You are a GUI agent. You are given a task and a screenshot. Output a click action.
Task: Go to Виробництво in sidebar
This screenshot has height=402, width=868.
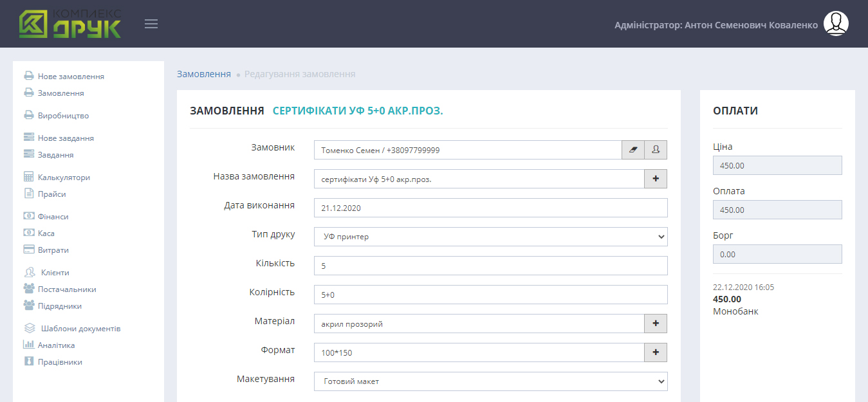pos(63,116)
